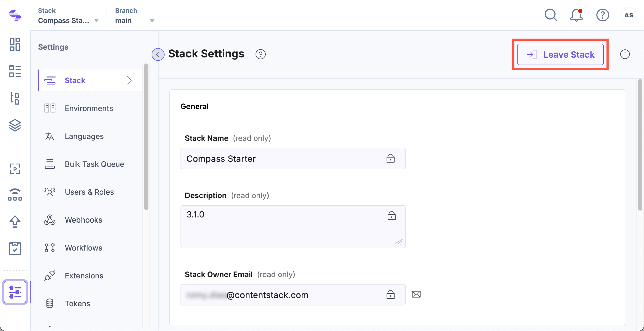
Task: Open the search magnifier icon
Action: (x=550, y=15)
